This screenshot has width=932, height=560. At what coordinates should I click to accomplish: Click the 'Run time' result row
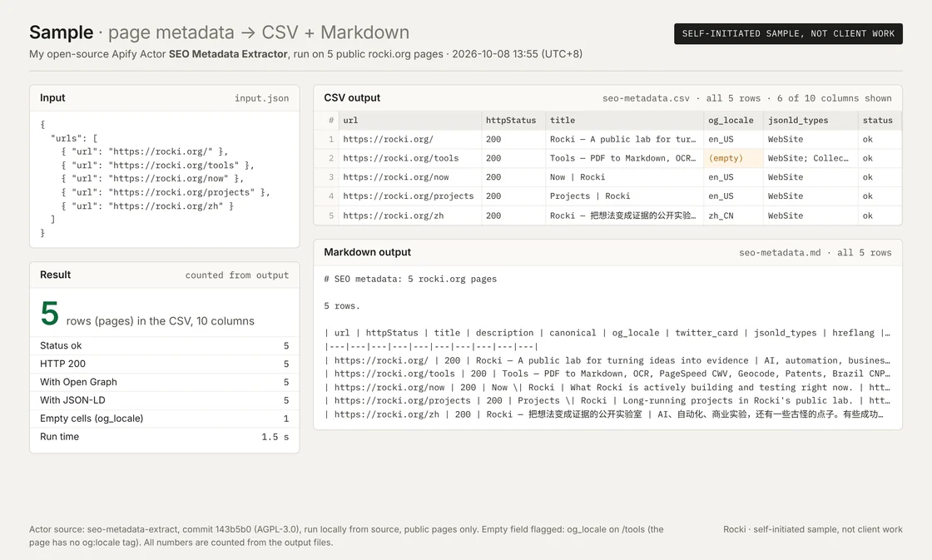165,437
